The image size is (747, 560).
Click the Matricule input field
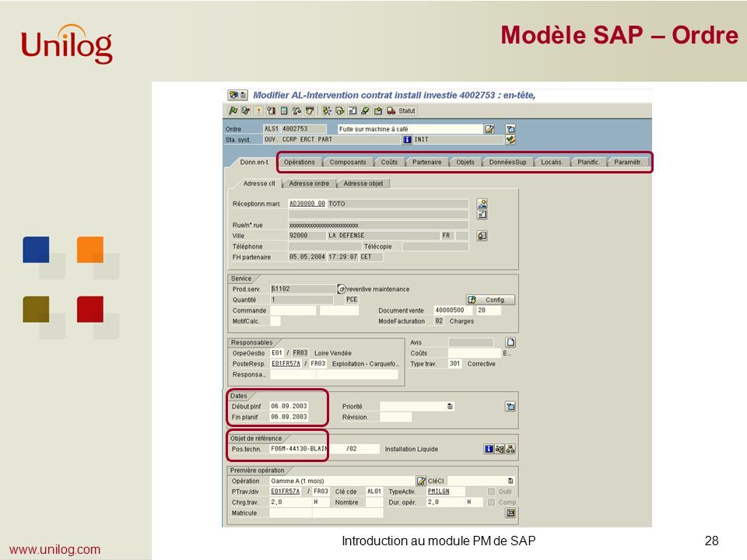point(290,513)
